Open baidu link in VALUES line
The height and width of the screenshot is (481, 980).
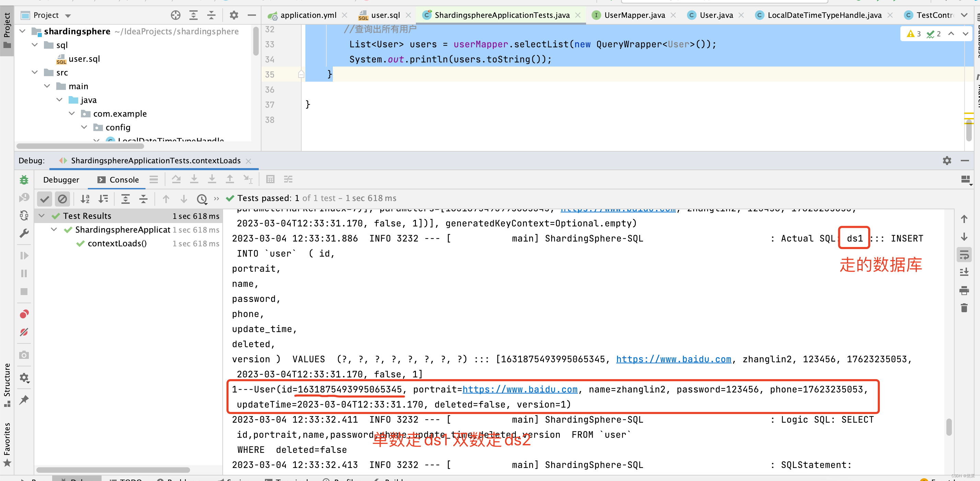click(x=673, y=359)
